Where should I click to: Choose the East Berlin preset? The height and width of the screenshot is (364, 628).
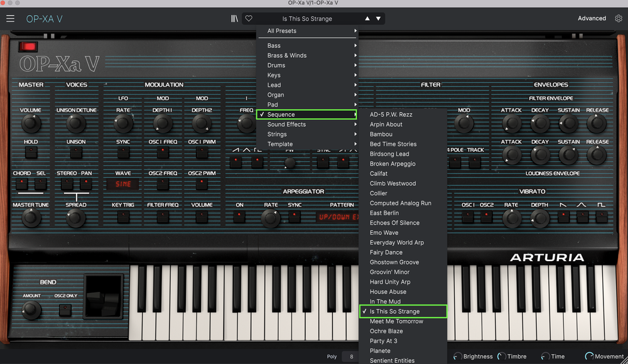tap(403, 213)
